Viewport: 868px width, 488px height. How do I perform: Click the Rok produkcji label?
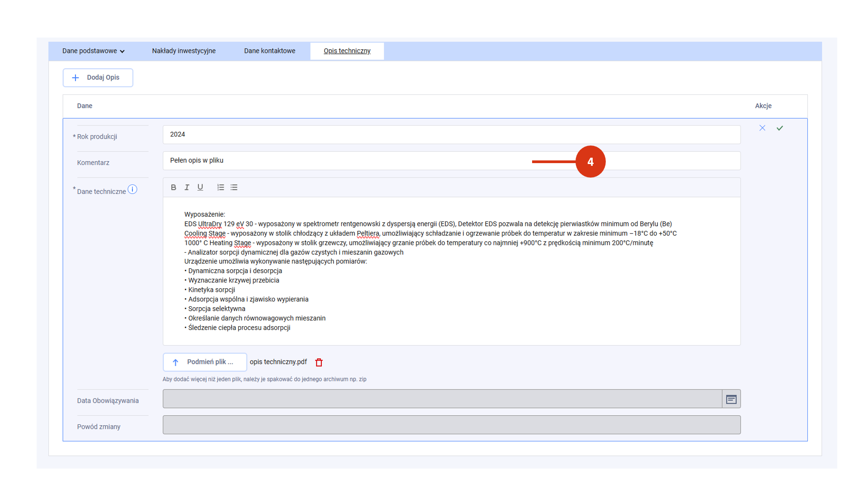(97, 136)
